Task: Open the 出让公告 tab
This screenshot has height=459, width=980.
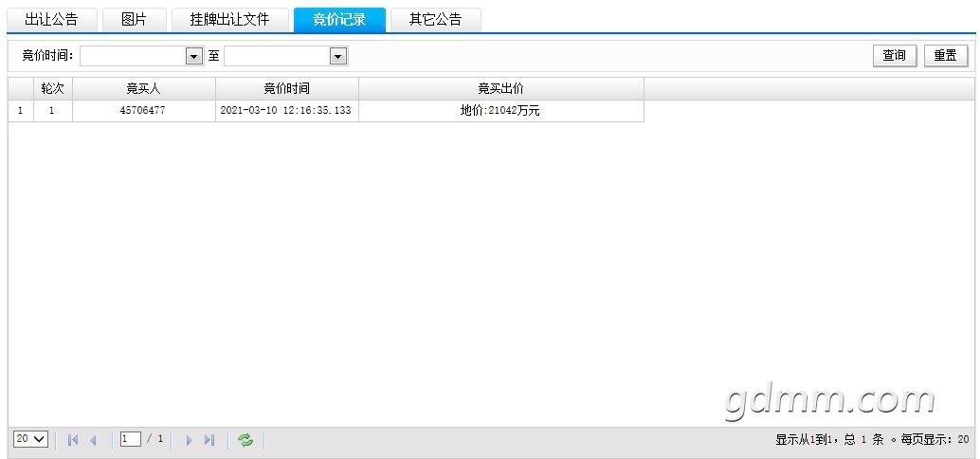Action: tap(52, 20)
